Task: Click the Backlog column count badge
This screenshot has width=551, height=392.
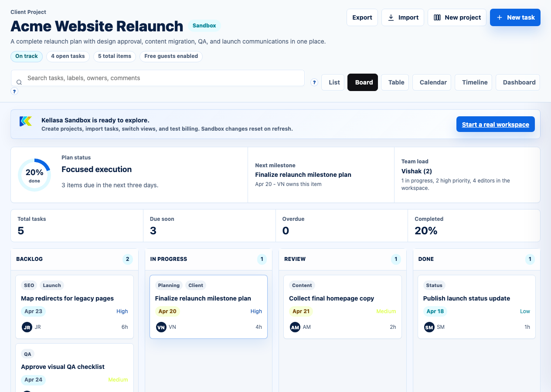Action: click(127, 259)
